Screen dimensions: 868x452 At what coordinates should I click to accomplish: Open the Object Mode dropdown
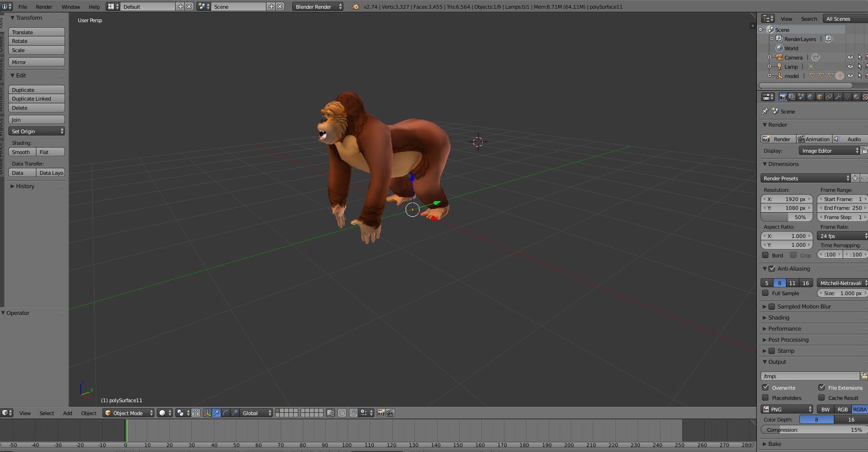(129, 413)
